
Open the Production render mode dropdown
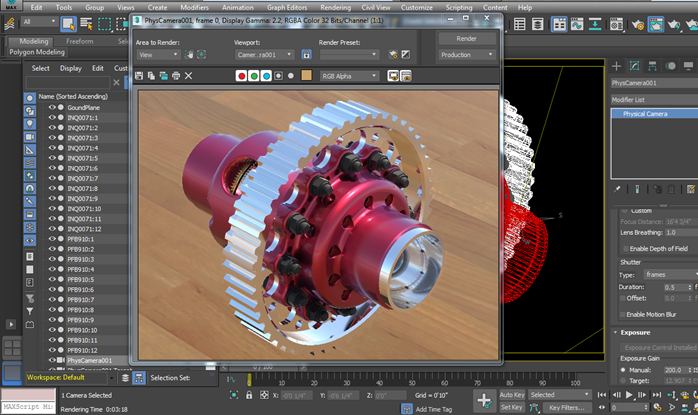[467, 54]
